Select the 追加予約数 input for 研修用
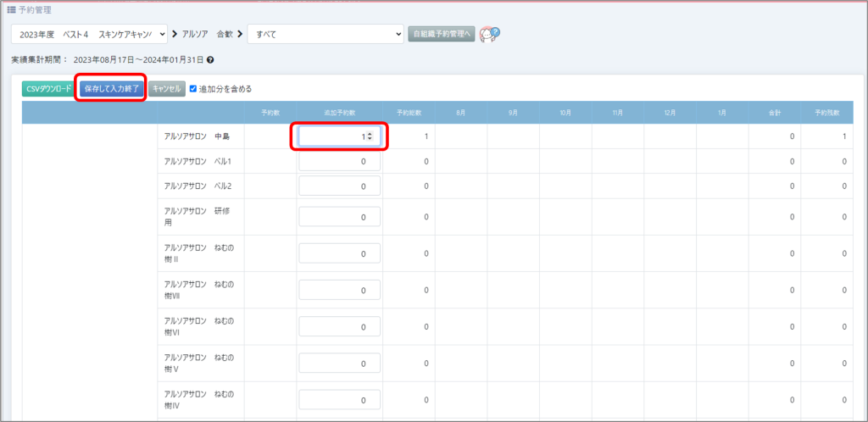 click(339, 217)
